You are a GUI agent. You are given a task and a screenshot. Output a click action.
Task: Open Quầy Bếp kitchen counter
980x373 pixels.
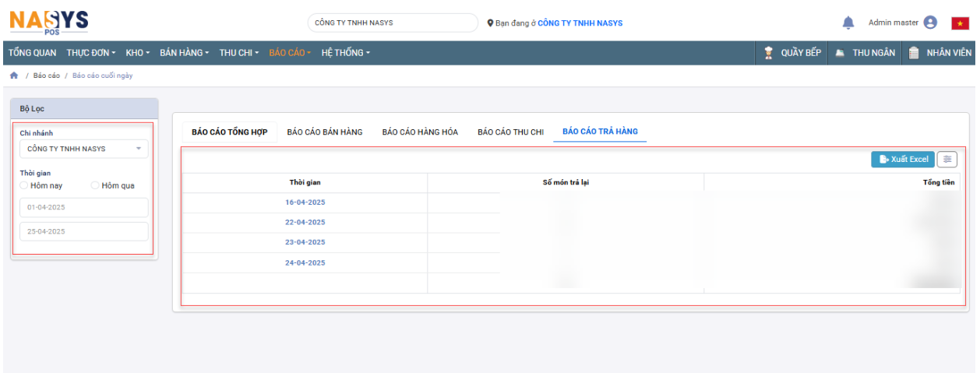pos(793,53)
